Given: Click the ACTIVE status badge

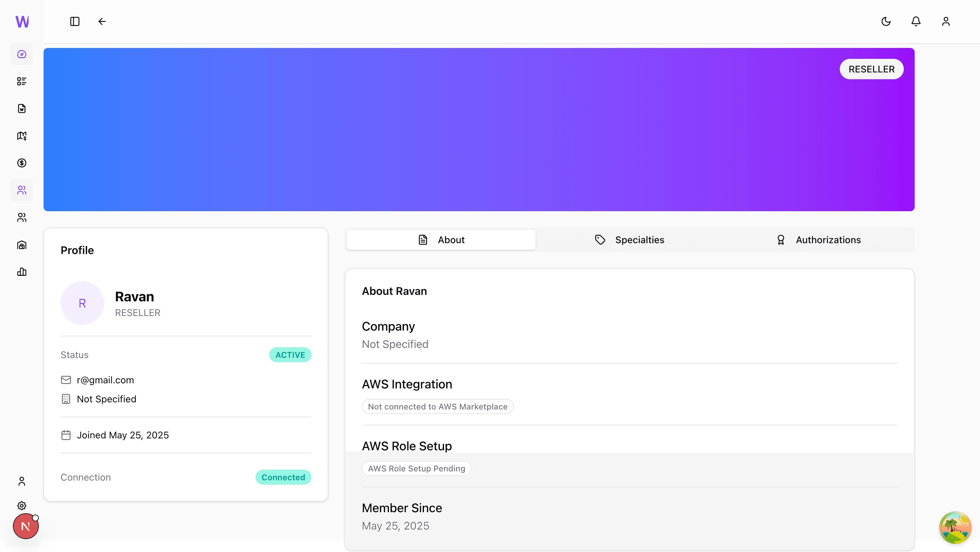Looking at the screenshot, I should click(290, 355).
